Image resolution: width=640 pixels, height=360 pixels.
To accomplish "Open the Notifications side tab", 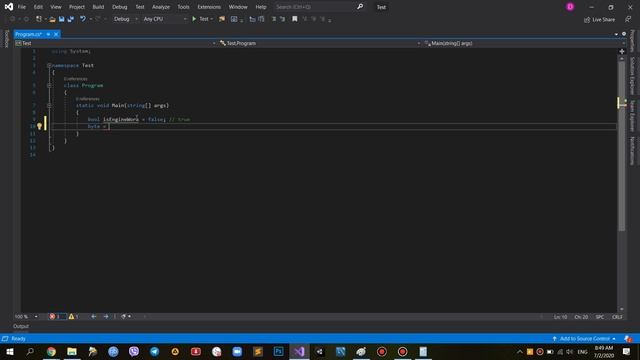I will tap(632, 151).
